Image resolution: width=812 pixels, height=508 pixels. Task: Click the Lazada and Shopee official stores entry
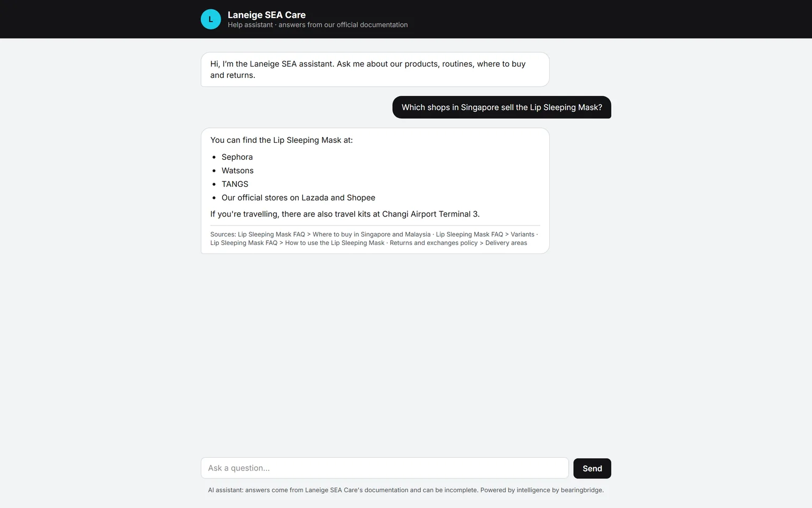298,197
